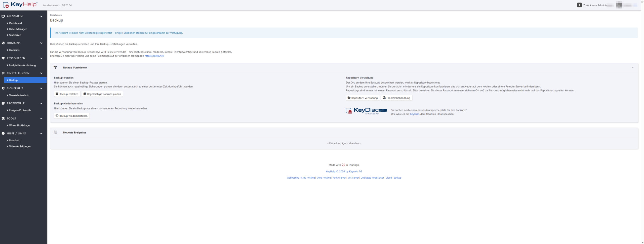Click the account setup notice text
Viewport: 644px width, 244px height.
[x=119, y=33]
